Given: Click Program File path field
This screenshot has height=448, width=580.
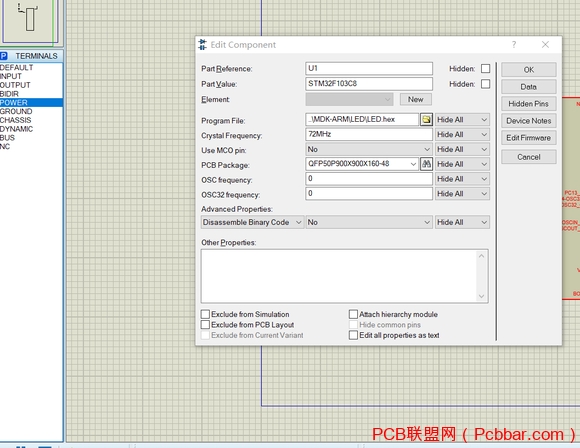Looking at the screenshot, I should pos(362,119).
